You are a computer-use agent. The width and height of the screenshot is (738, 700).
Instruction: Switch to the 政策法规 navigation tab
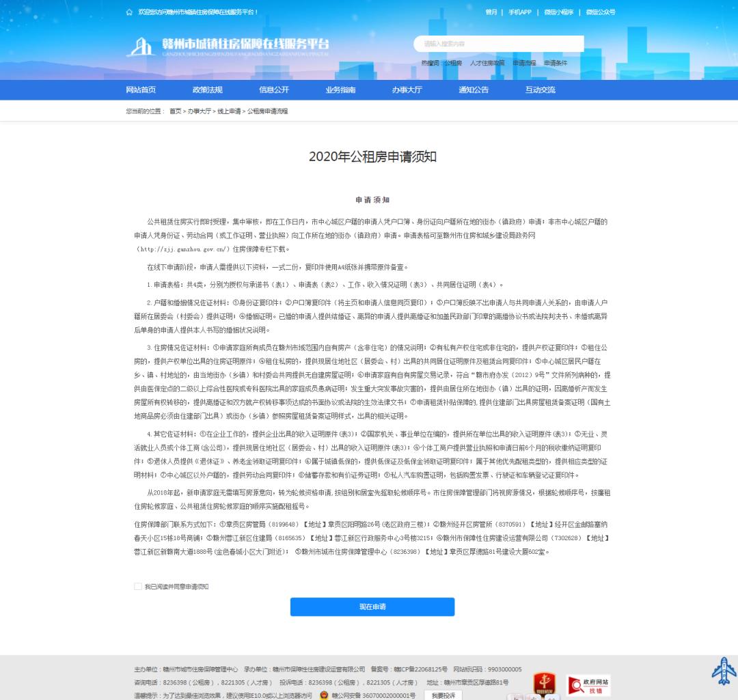[207, 89]
